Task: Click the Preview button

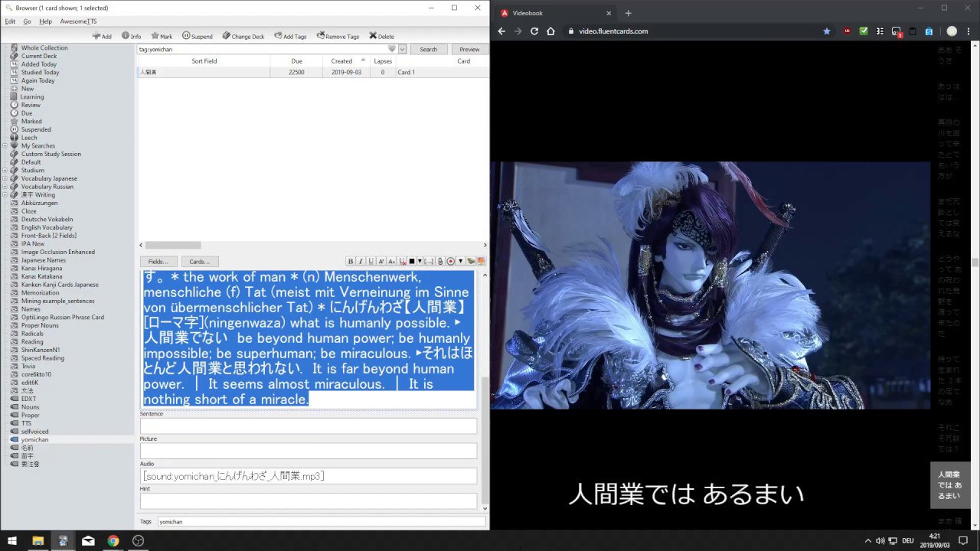Action: click(x=469, y=49)
